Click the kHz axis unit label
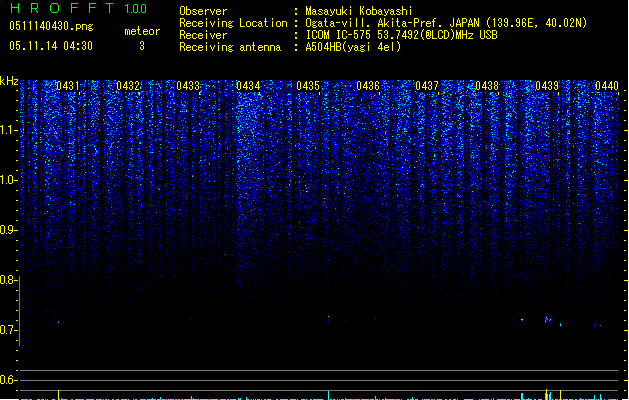The width and height of the screenshot is (629, 400). coord(9,81)
